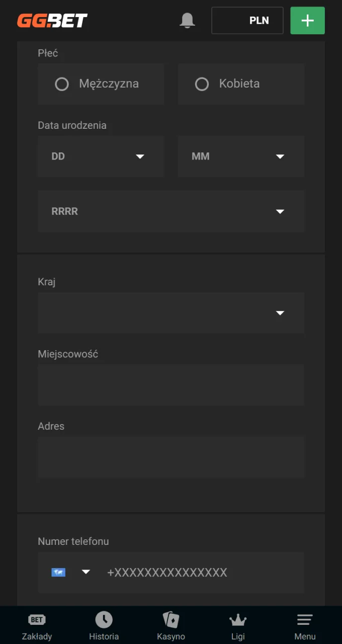Focus the Adres input field
The width and height of the screenshot is (342, 644).
click(171, 457)
